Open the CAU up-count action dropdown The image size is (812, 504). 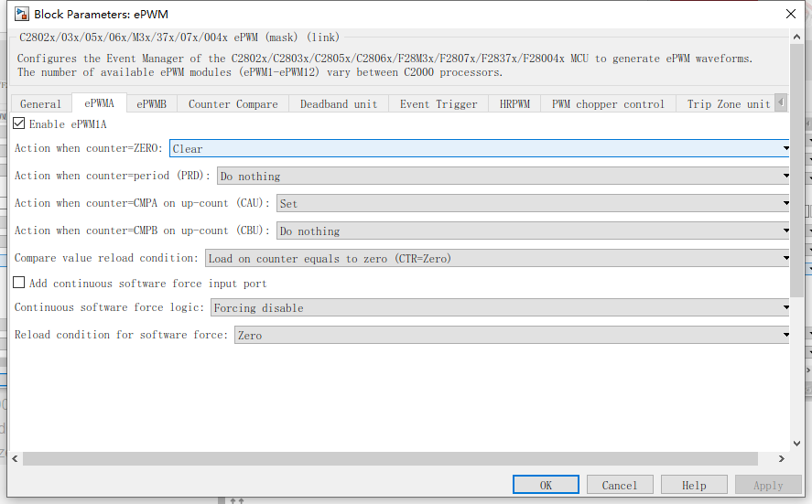[x=534, y=203]
